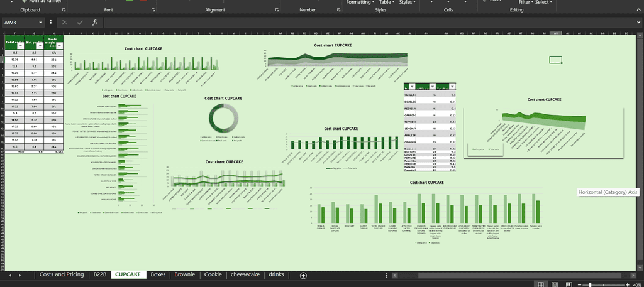This screenshot has width=644, height=287.
Task: Go to previous sheet tabs with the left arrow
Action: click(10, 275)
